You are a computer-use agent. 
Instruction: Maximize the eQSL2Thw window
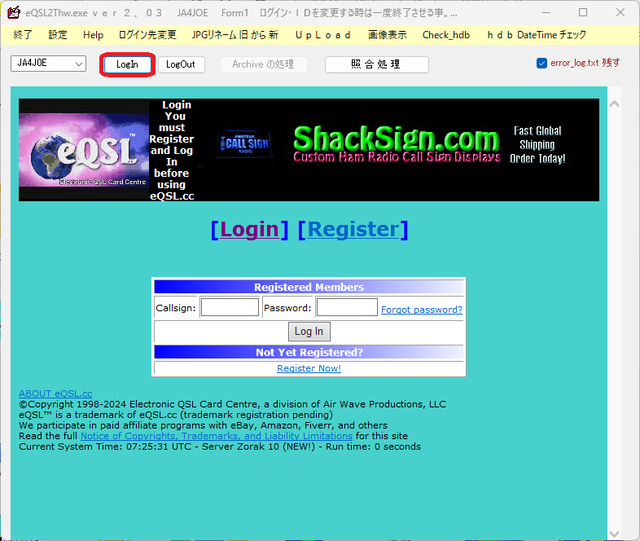click(583, 13)
